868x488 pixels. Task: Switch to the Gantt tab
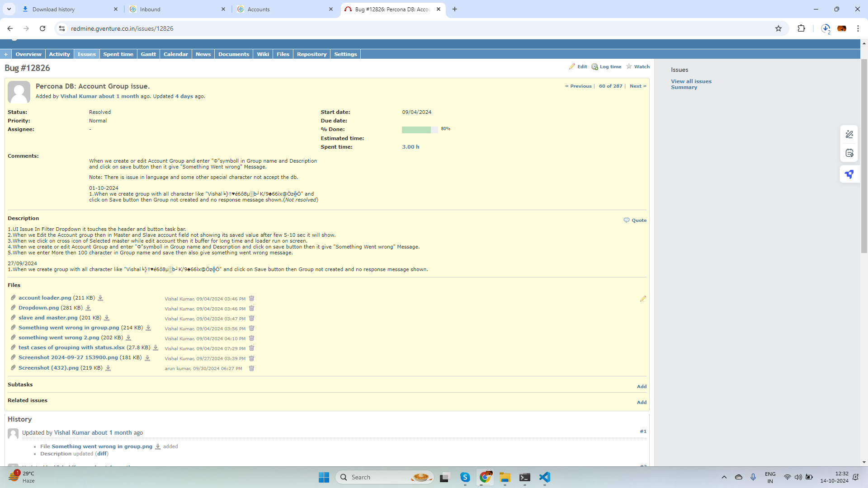click(148, 54)
